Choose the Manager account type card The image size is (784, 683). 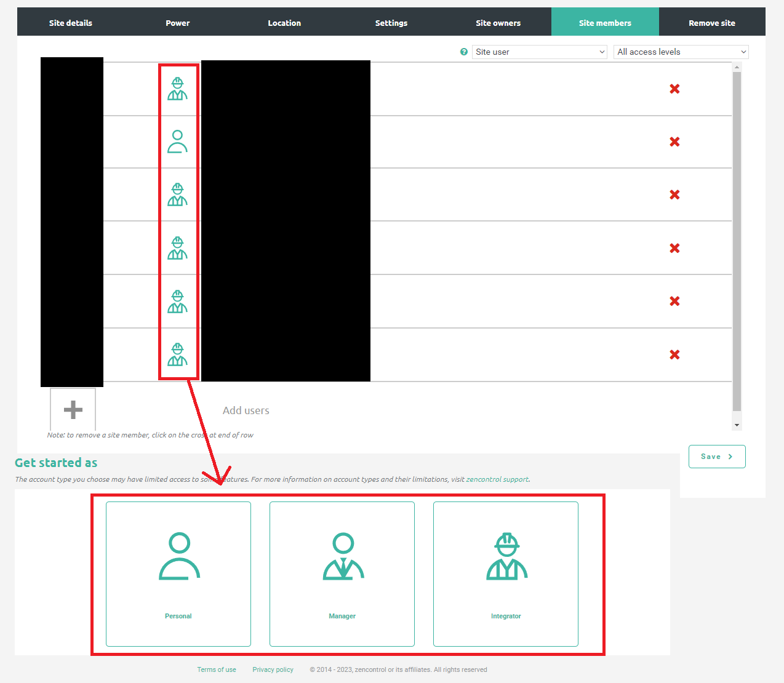(342, 574)
